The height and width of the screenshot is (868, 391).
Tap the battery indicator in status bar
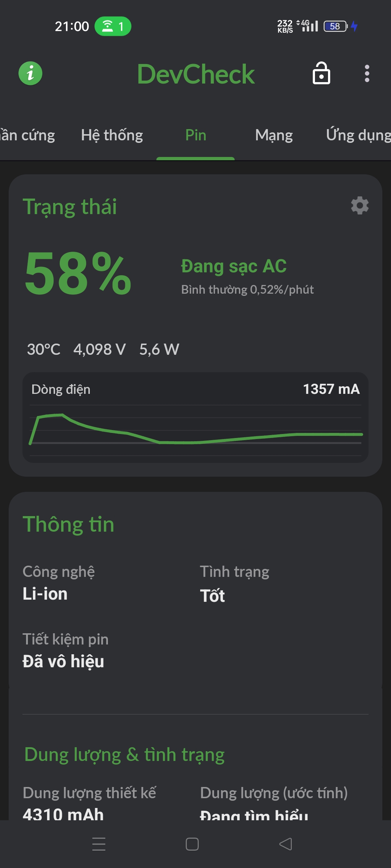click(336, 26)
